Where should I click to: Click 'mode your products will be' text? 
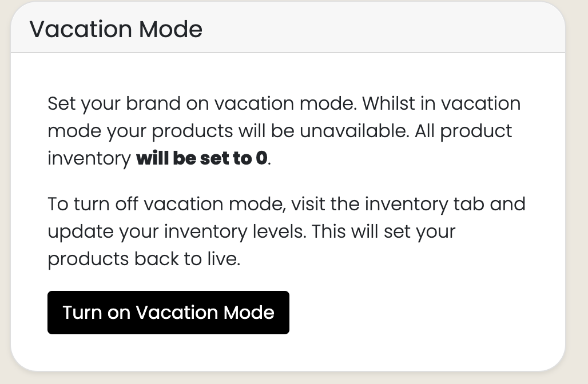coord(171,131)
